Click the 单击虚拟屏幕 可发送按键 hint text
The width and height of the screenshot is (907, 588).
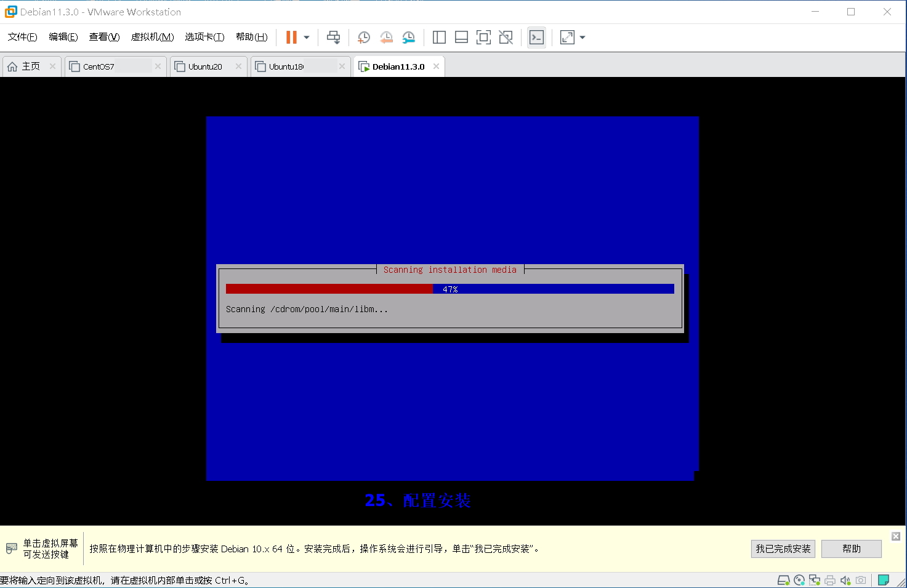point(50,549)
